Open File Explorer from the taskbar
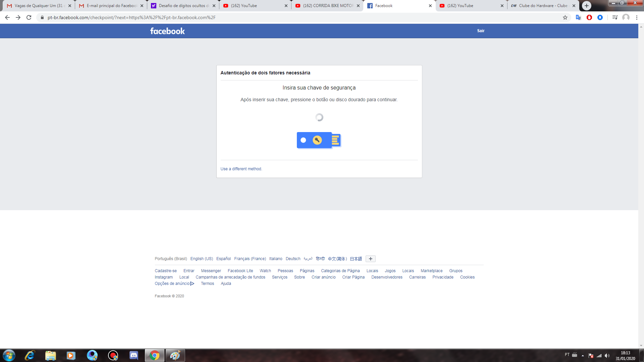 click(x=51, y=355)
